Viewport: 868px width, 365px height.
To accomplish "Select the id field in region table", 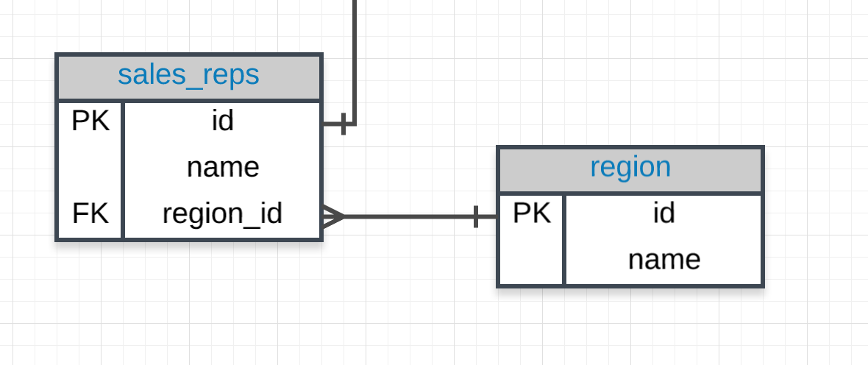I will point(664,213).
